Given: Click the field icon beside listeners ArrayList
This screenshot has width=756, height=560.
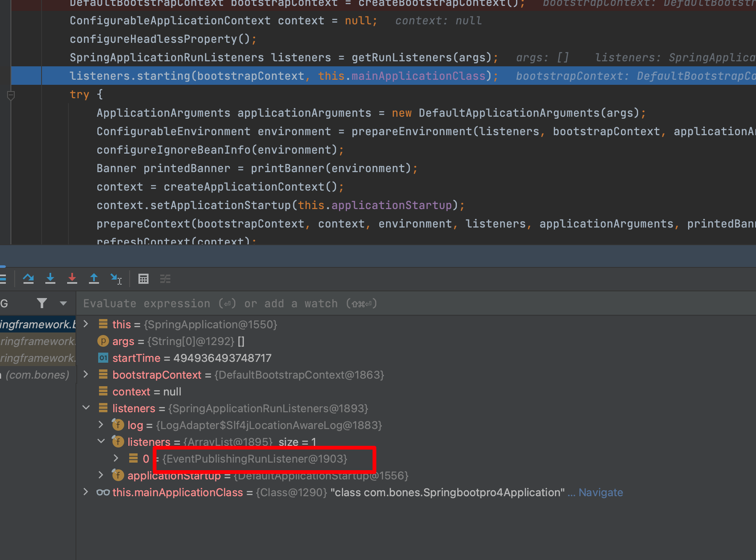Looking at the screenshot, I should click(118, 442).
